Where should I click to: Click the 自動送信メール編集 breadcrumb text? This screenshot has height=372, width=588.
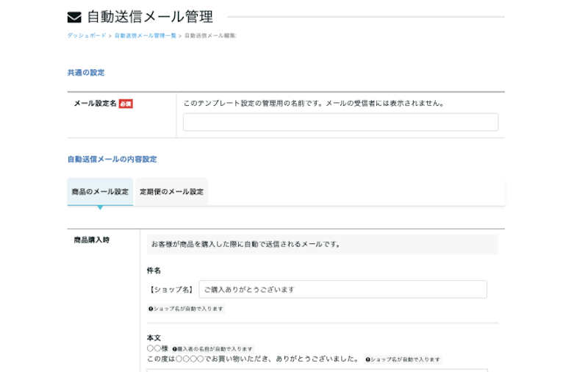point(210,35)
